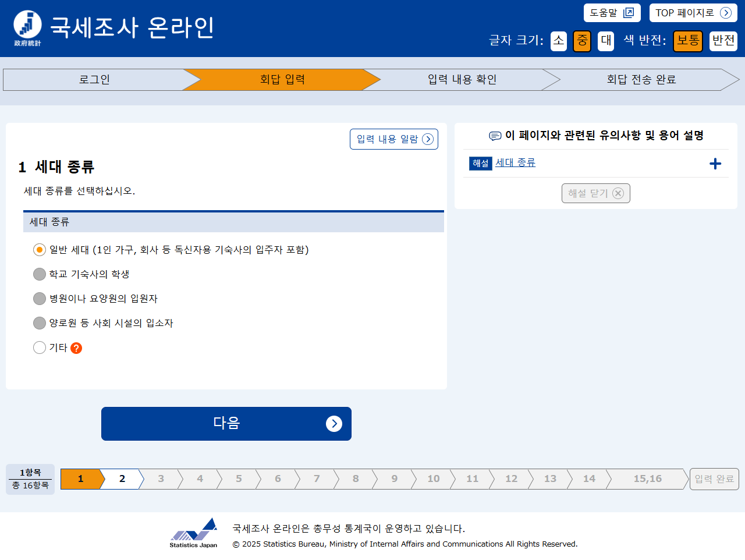Click the 국세조사 온라인 government statistics logo
This screenshot has height=560, width=745.
[27, 27]
